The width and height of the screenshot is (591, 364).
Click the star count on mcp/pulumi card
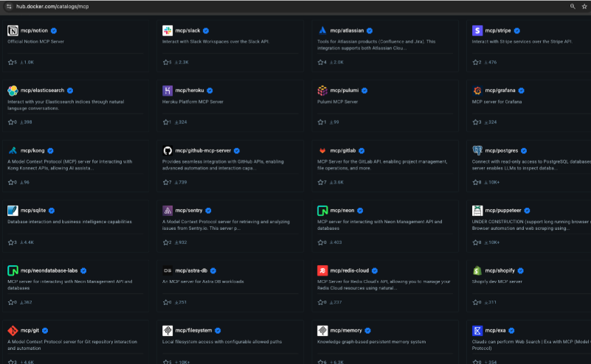tap(322, 122)
